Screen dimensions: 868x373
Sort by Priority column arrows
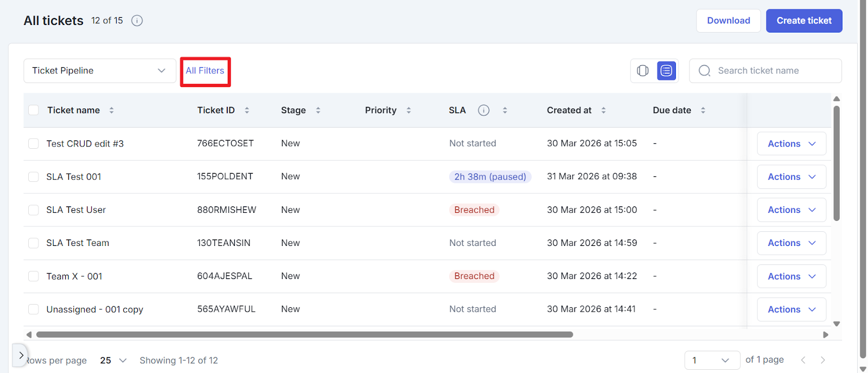coord(409,110)
